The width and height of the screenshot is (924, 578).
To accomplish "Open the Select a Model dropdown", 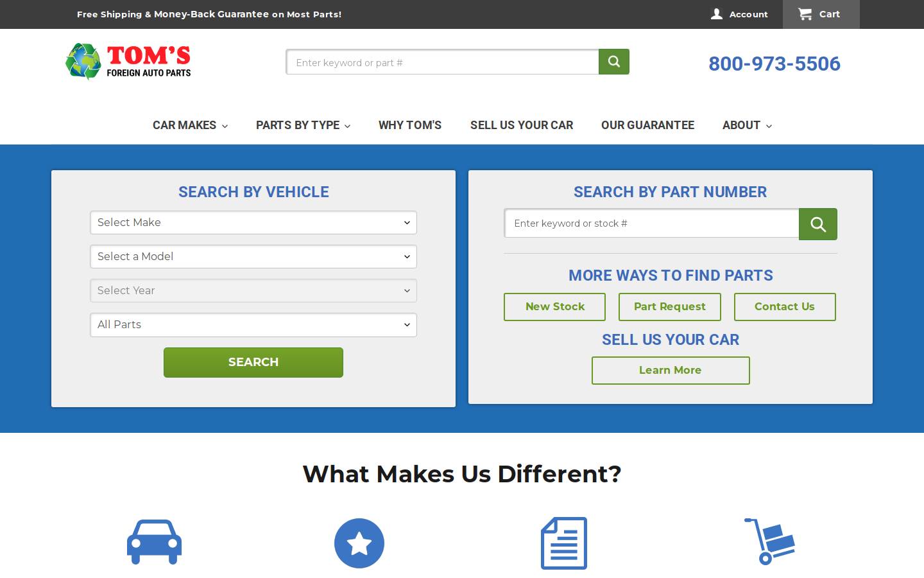I will pos(253,257).
